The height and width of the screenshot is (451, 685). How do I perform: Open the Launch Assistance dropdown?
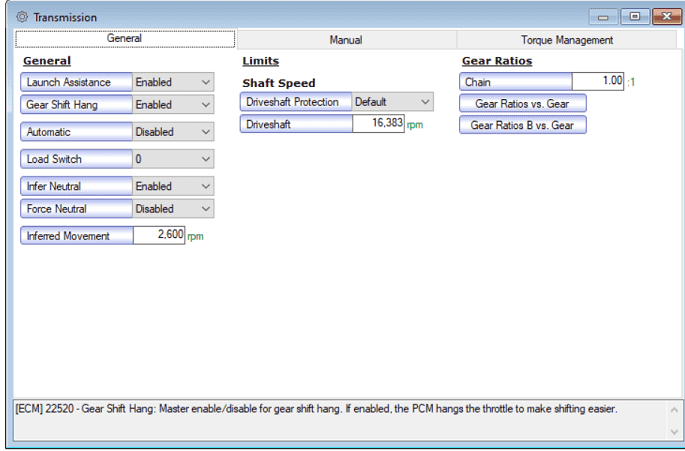tap(173, 82)
